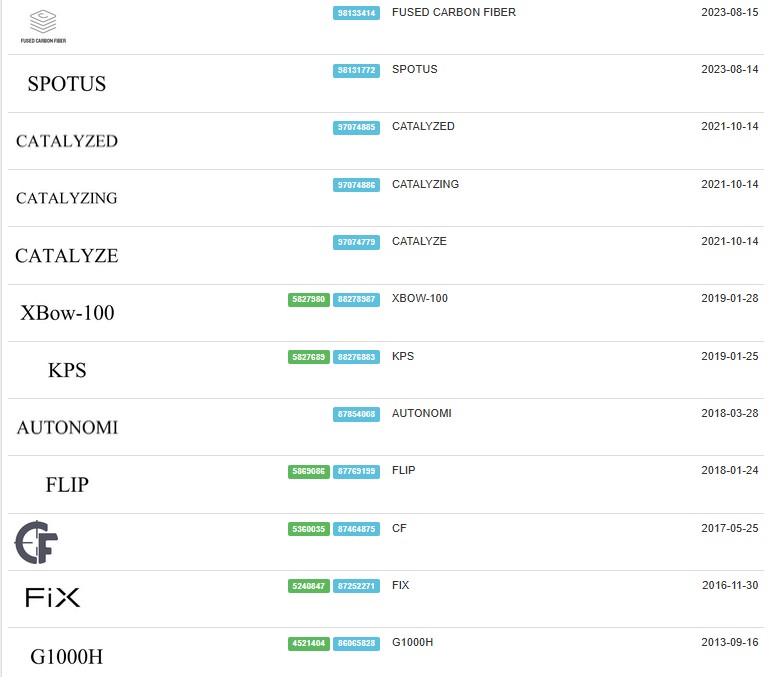Screen dimensions: 768x677
Task: Select the SPOTUS trademark image
Action: click(x=67, y=84)
